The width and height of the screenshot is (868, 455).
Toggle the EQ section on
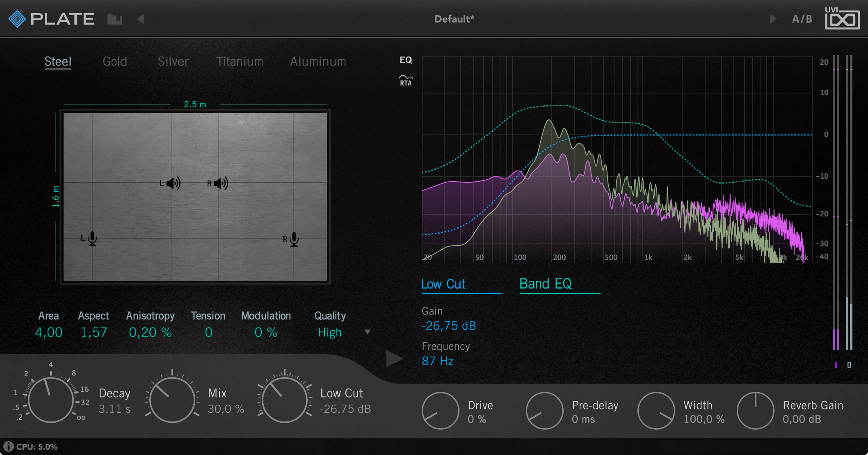pos(406,60)
